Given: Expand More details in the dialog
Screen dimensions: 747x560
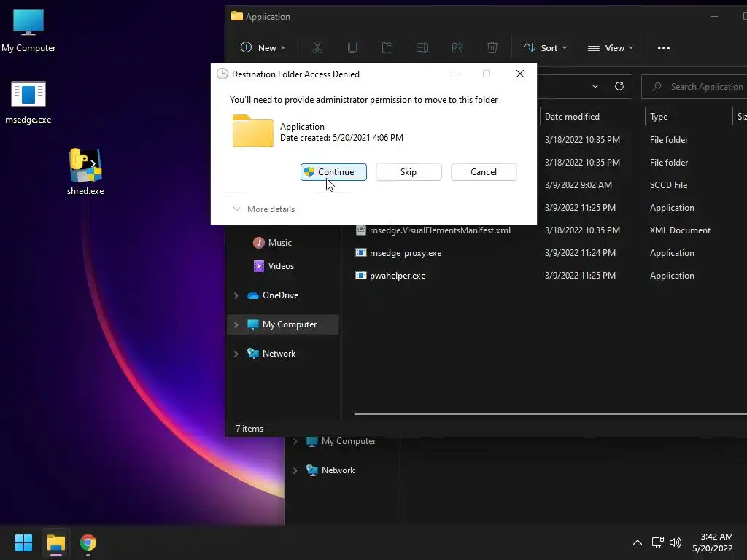Looking at the screenshot, I should coord(263,209).
